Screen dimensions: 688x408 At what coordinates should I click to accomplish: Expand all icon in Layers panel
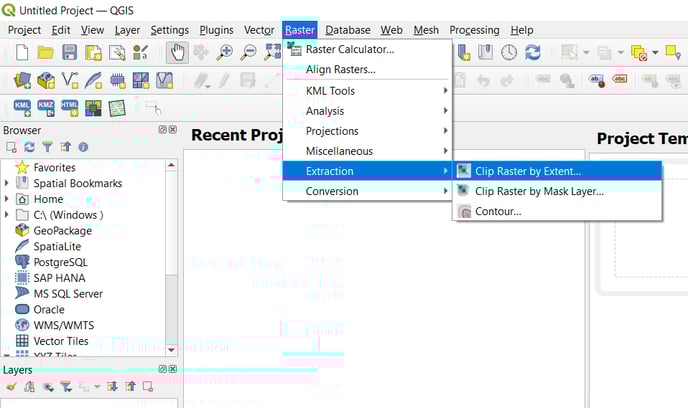point(112,387)
